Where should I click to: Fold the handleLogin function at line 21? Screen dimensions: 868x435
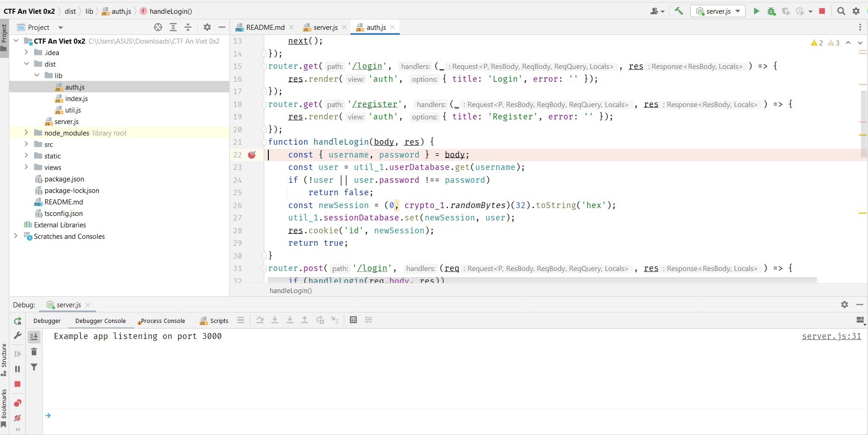(x=264, y=142)
